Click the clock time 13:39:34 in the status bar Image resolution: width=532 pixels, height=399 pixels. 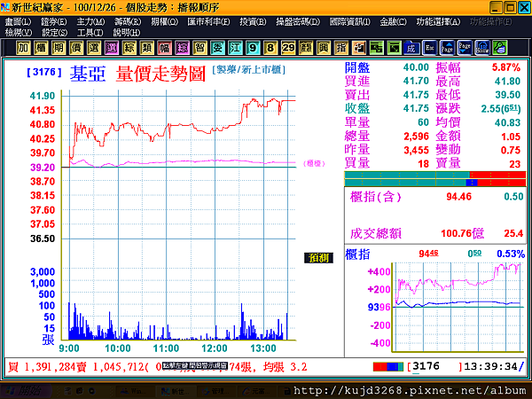(490, 366)
